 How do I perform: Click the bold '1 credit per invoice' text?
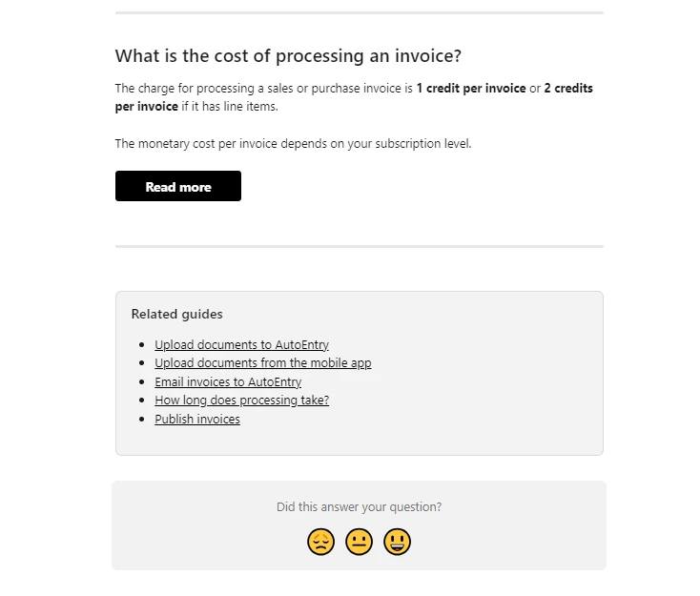[x=471, y=88]
